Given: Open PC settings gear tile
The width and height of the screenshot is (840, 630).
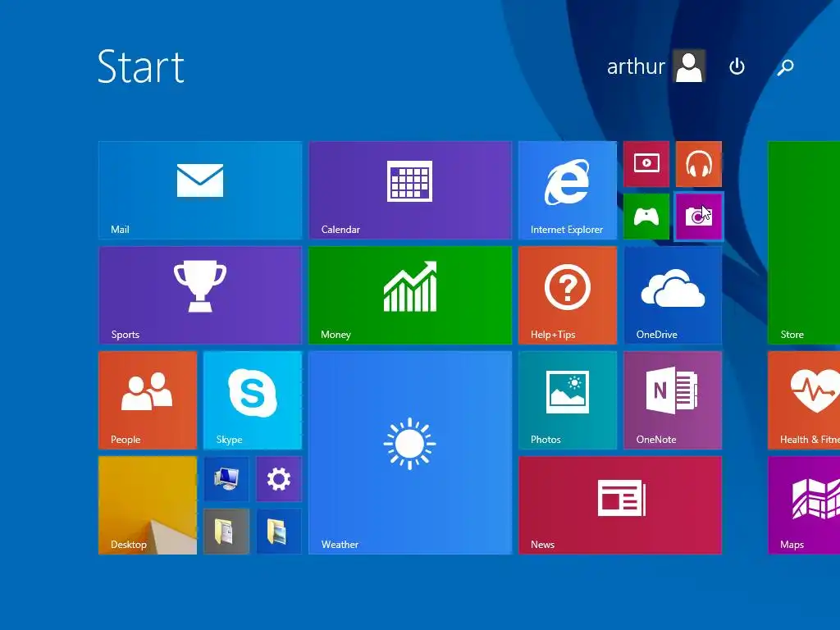Looking at the screenshot, I should point(279,479).
